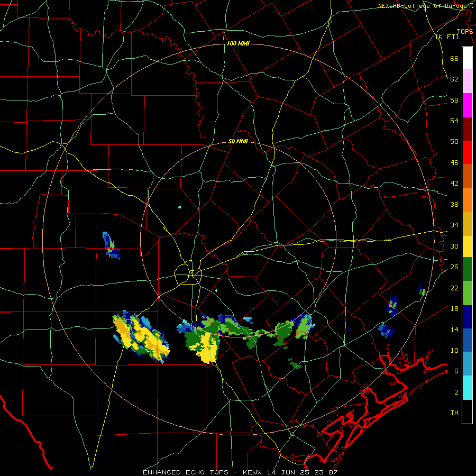The image size is (476, 476).
Task: Select the legend value 58
Action: (454, 100)
